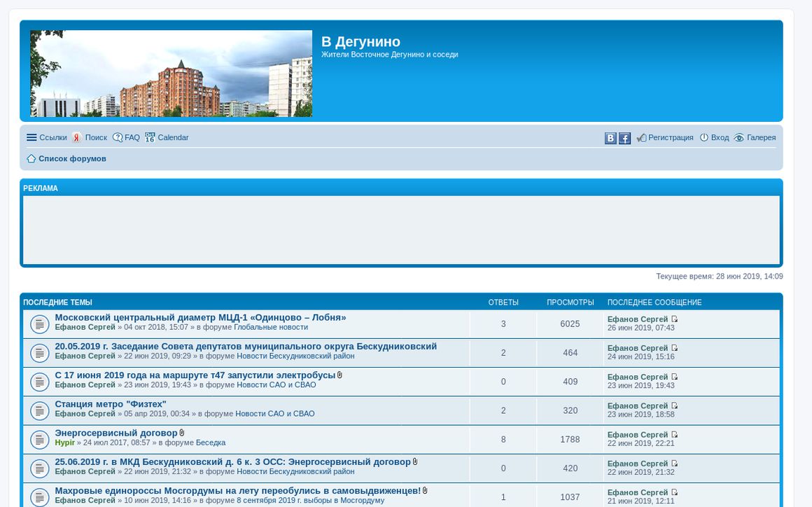Click the forum header banner photo
The width and height of the screenshot is (812, 507).
pos(171,74)
